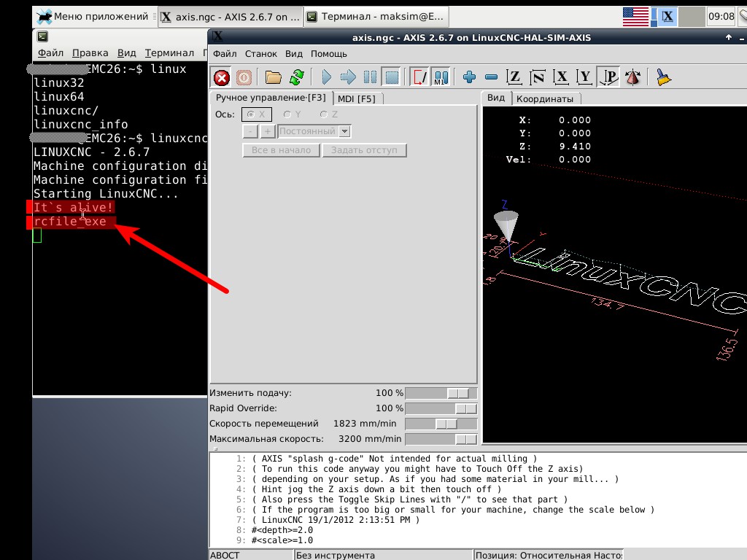Switch to the front Y view
Viewport: 747px width, 560px height.
584,77
